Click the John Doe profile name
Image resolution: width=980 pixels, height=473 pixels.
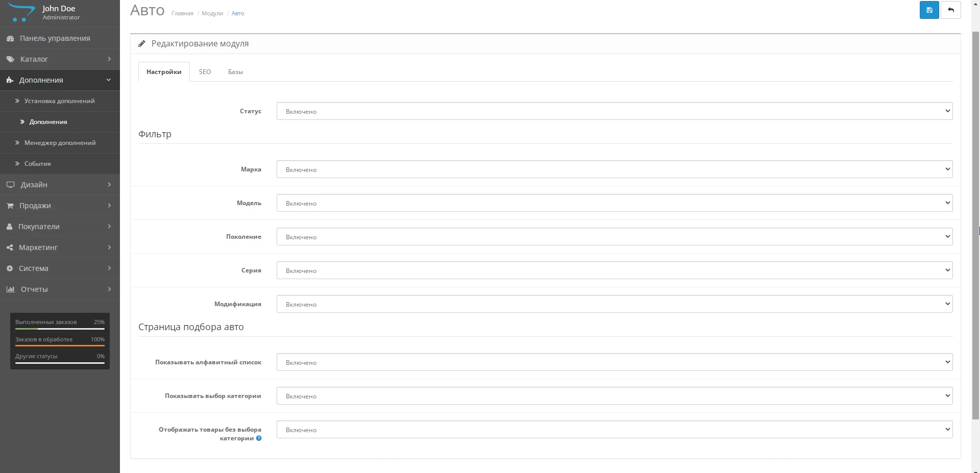click(59, 9)
